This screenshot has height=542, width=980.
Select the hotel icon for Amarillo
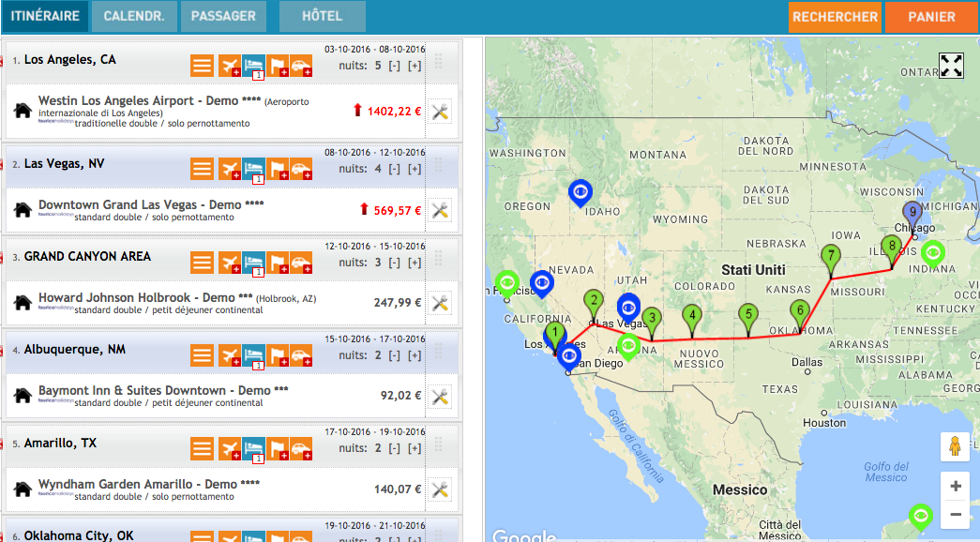tap(253, 448)
